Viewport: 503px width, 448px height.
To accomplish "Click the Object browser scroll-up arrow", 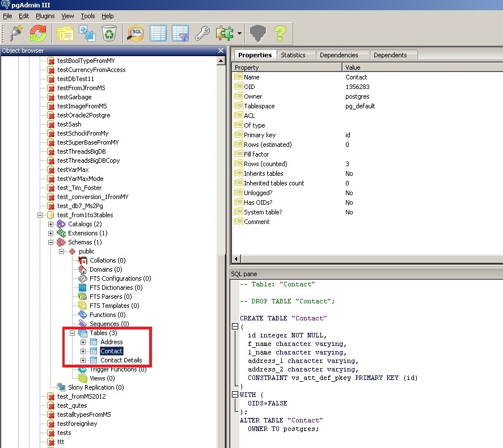I will coord(221,61).
